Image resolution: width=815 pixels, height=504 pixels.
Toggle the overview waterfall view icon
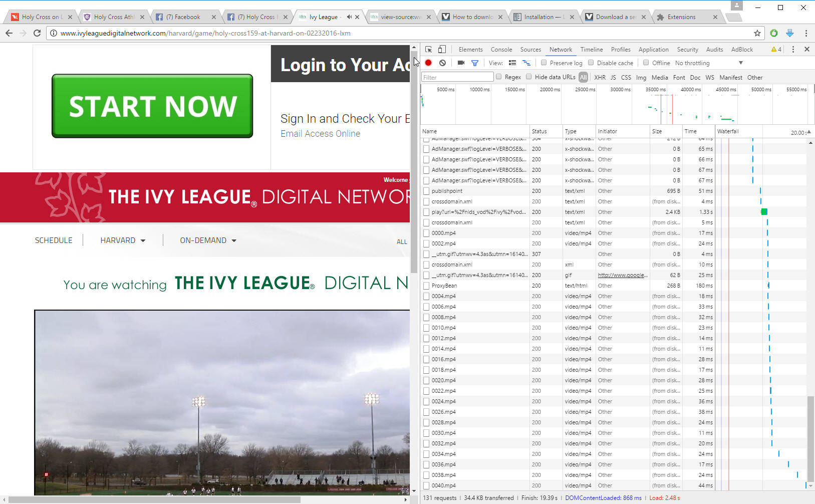tap(526, 63)
